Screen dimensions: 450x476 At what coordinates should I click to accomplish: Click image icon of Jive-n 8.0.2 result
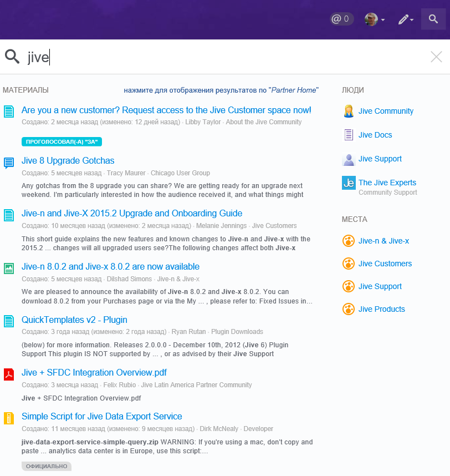9,269
